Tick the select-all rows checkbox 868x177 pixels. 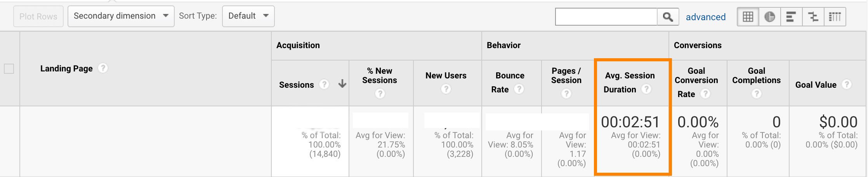point(9,69)
